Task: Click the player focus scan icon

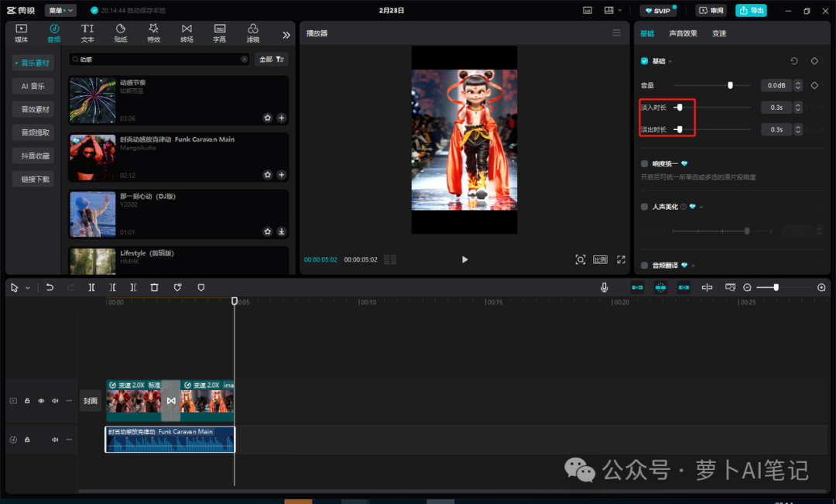Action: click(580, 259)
